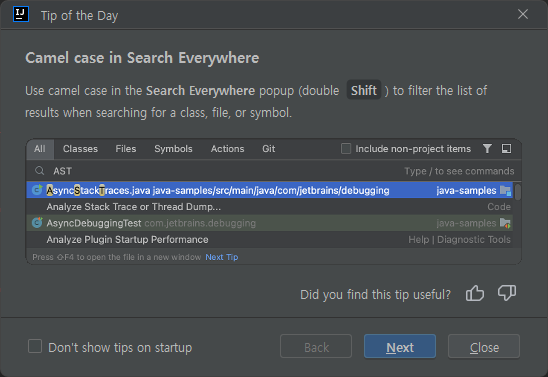Select the Actions tab
Viewport: 548px width, 377px height.
[x=228, y=149]
